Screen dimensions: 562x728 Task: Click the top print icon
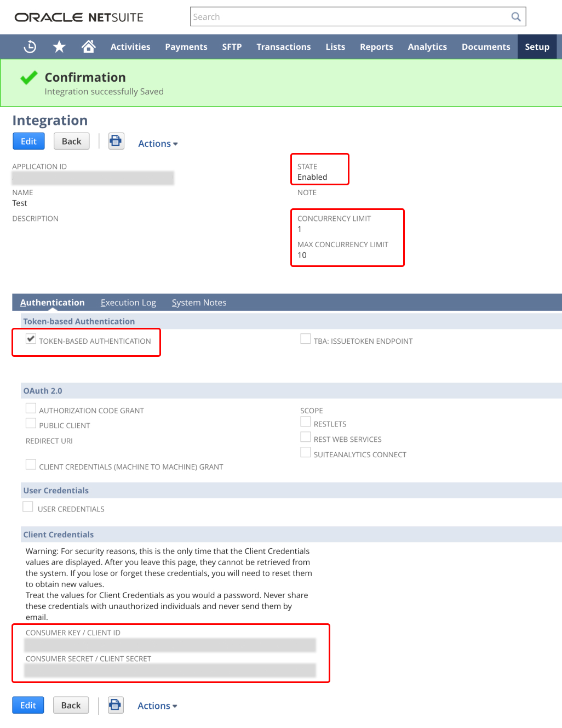point(116,141)
